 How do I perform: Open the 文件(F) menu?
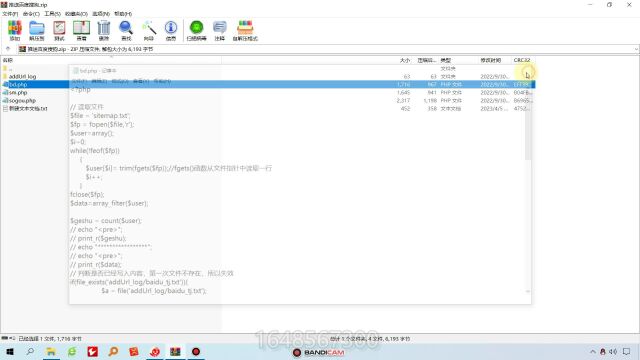point(10,13)
